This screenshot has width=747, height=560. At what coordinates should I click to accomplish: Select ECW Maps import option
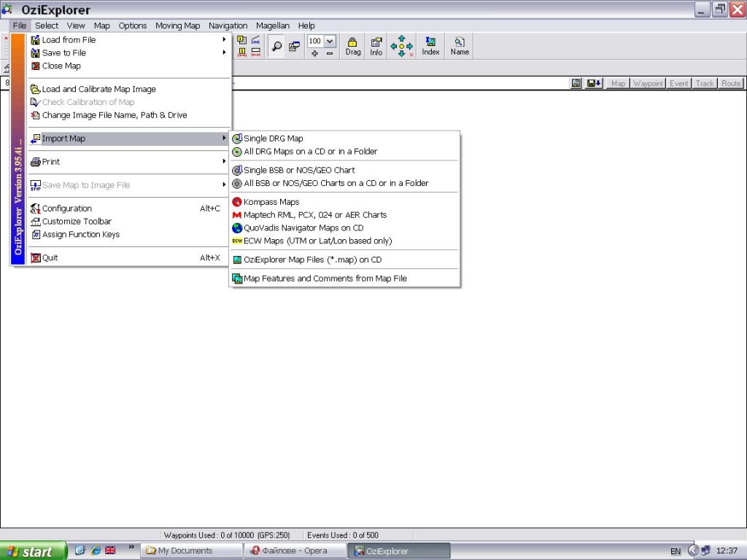click(x=317, y=241)
